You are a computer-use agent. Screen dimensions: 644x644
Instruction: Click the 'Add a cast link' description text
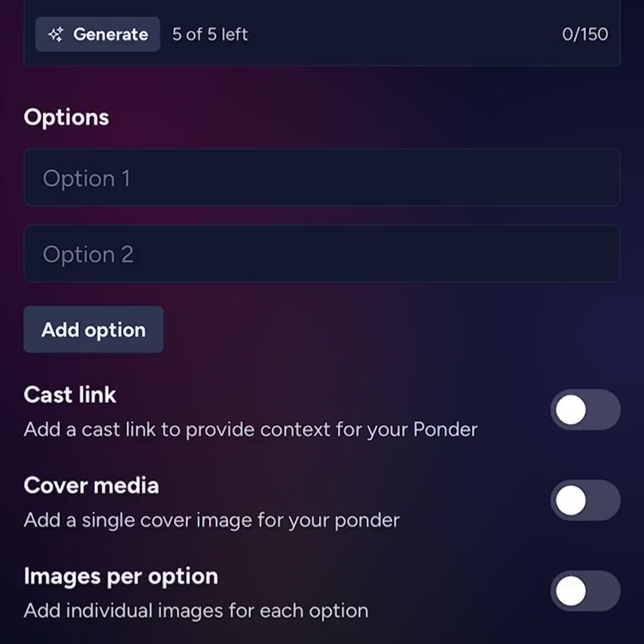(x=250, y=429)
